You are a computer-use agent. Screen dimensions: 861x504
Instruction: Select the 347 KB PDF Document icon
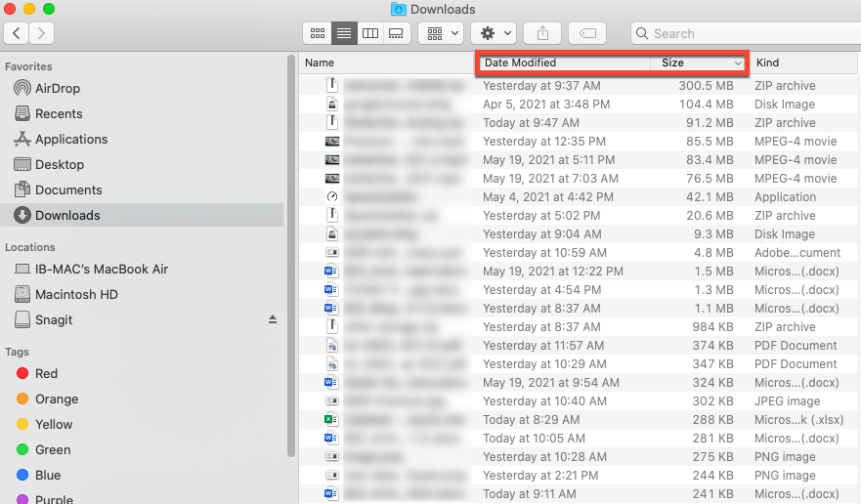click(332, 364)
